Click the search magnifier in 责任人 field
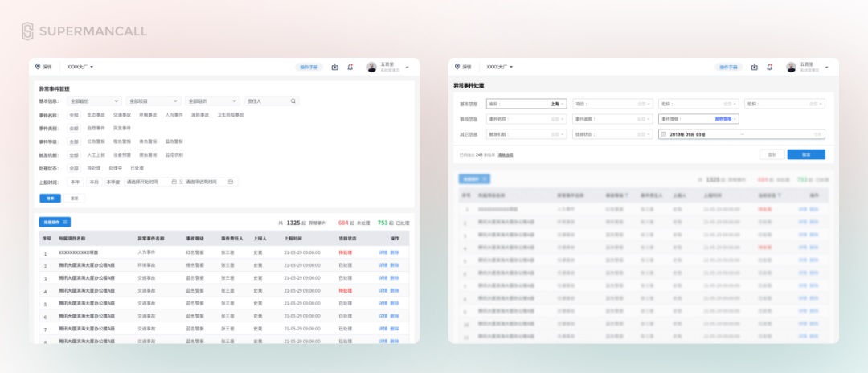Viewport: 868px width, 373px height. pos(293,101)
